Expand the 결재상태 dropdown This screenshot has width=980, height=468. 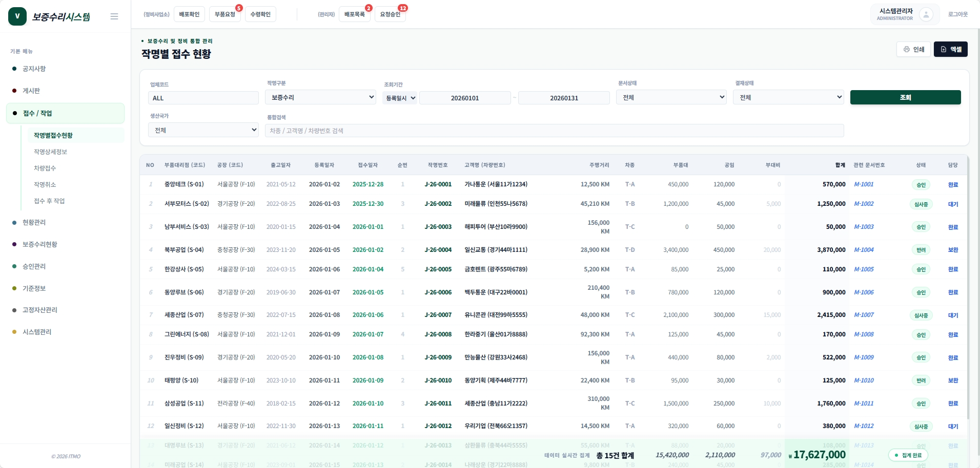789,97
